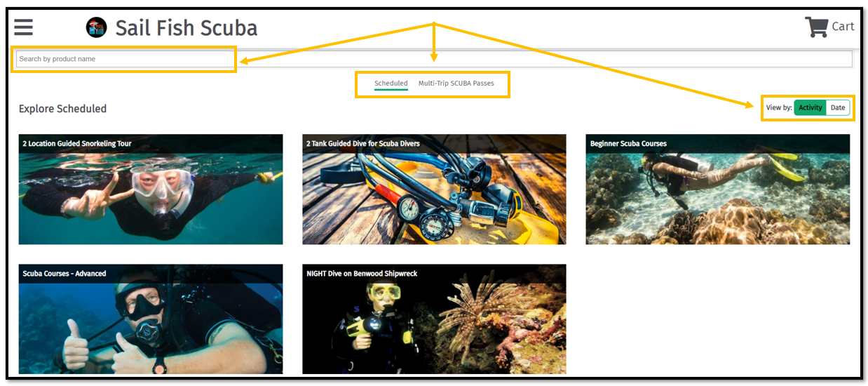Open the Multi-Trip SCUBA Passes tab
Viewport: 868px width, 386px height.
tap(456, 84)
